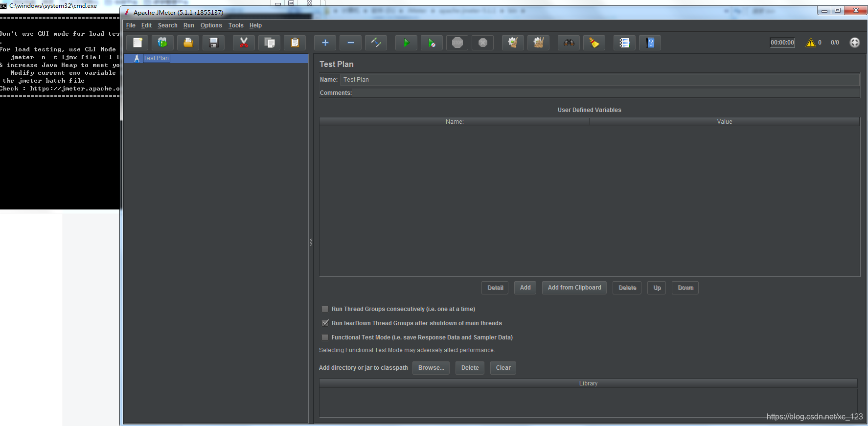
Task: Click the Down button
Action: (685, 288)
